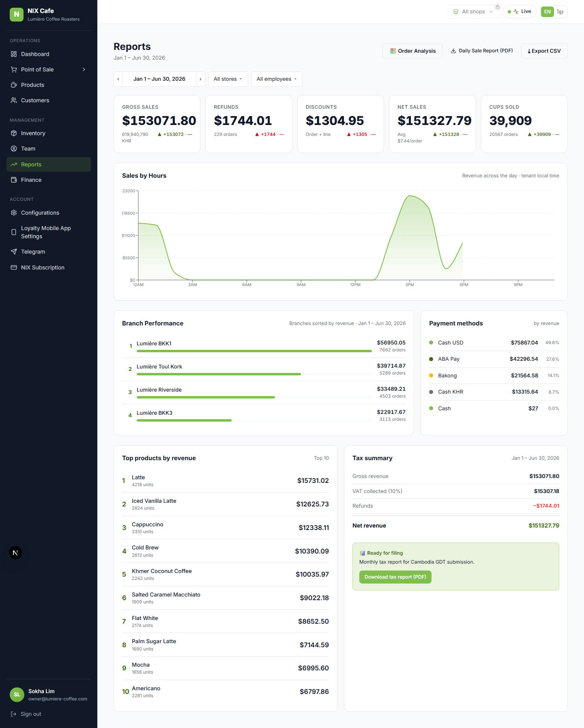Open the Customers menu item
This screenshot has width=584, height=728.
tap(49, 100)
